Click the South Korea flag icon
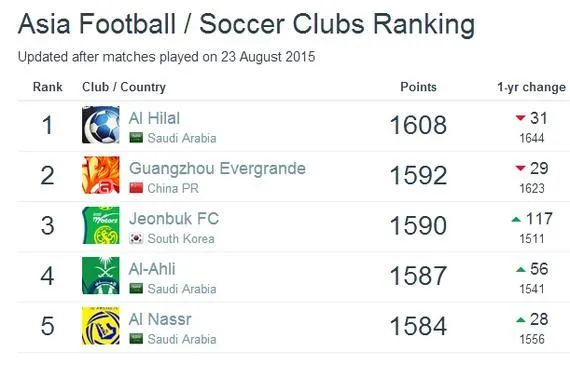 136,238
